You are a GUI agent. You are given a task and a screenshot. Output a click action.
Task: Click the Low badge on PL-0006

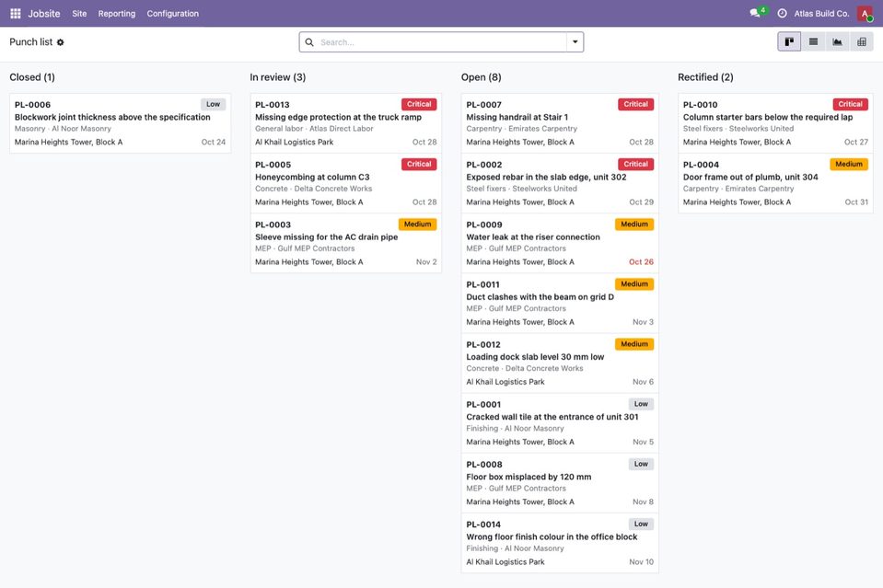pos(213,104)
